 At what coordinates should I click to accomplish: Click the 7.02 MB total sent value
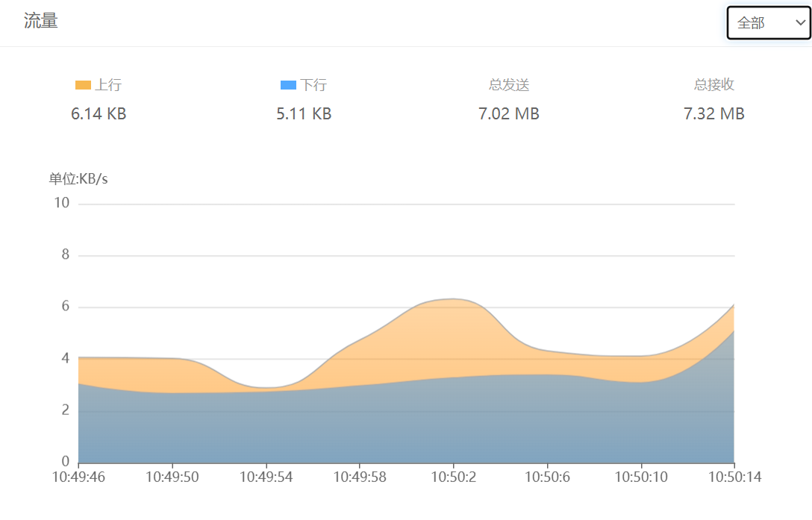point(508,114)
